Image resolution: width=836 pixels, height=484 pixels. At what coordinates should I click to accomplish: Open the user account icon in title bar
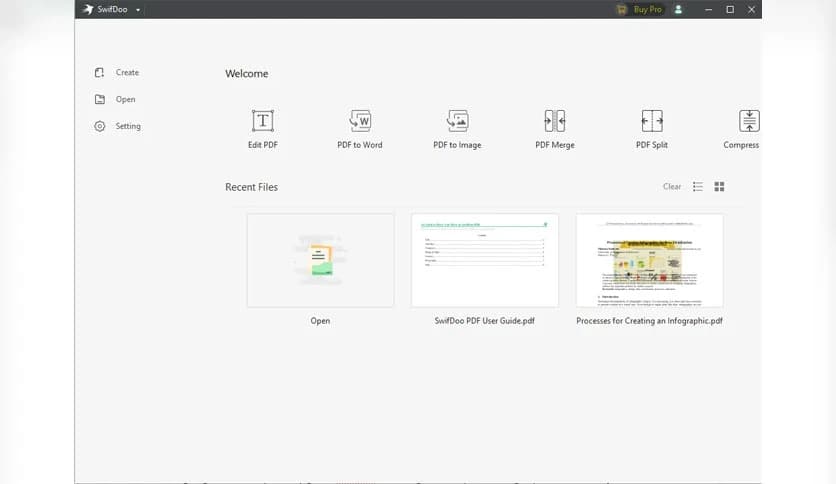(x=679, y=10)
